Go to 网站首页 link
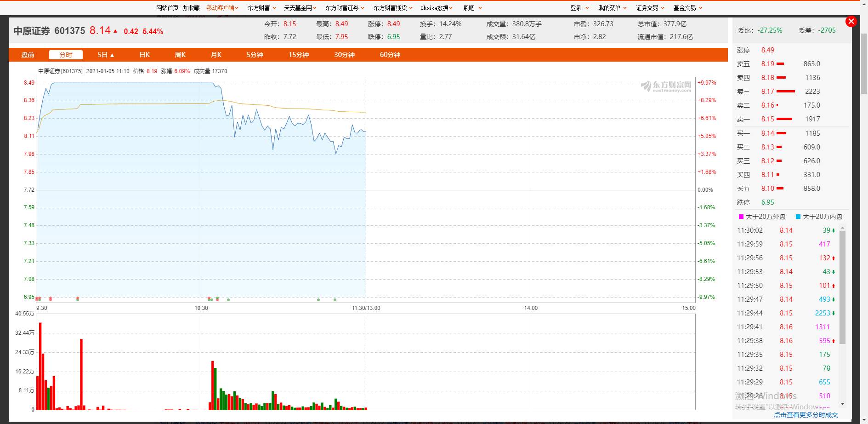The width and height of the screenshot is (868, 424). [x=167, y=8]
